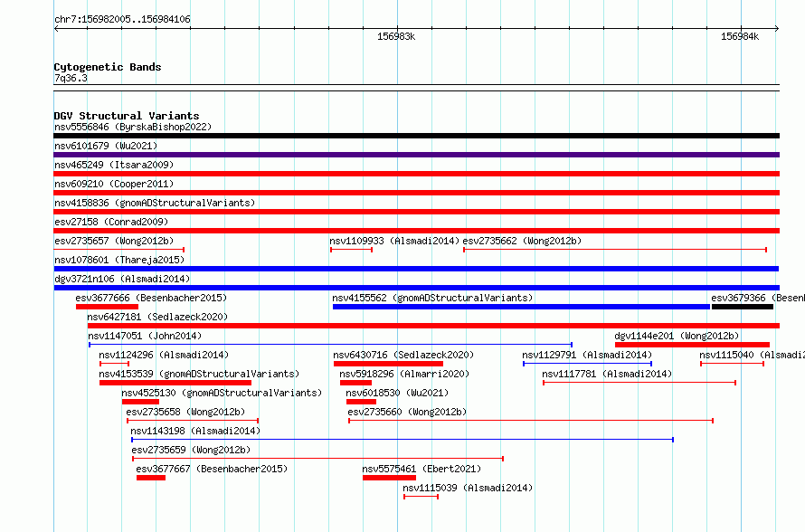This screenshot has width=805, height=532.
Task: Click the nsv5556846 (ByrskaBishop2022) variant label
Action: (x=133, y=127)
